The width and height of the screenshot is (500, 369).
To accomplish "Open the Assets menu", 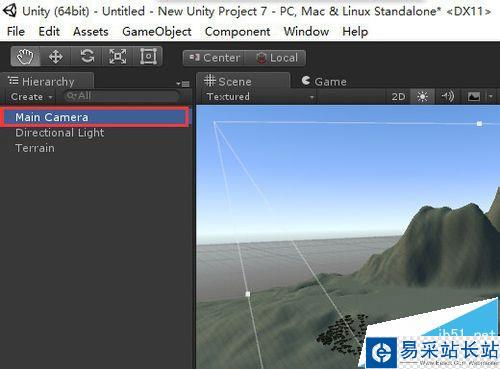I will point(91,31).
